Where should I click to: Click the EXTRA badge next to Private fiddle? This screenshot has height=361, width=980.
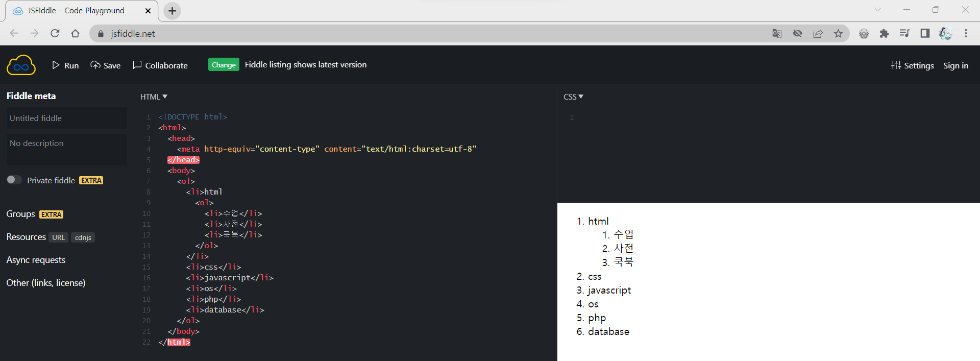point(91,180)
